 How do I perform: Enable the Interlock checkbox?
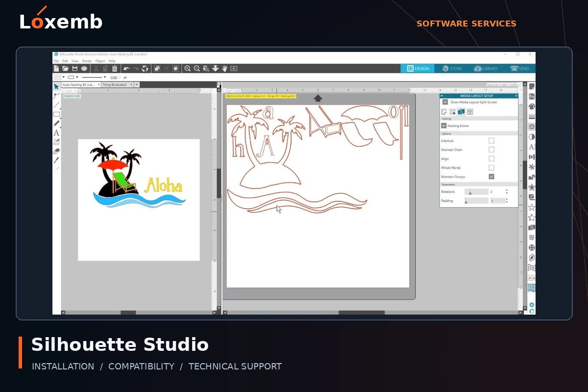pyautogui.click(x=491, y=141)
